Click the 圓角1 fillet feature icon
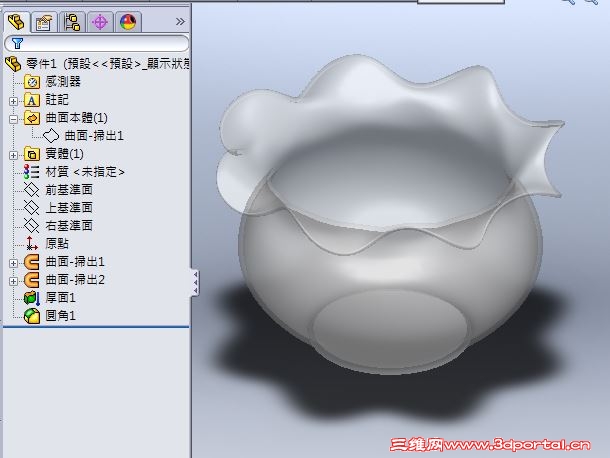 tap(32, 316)
